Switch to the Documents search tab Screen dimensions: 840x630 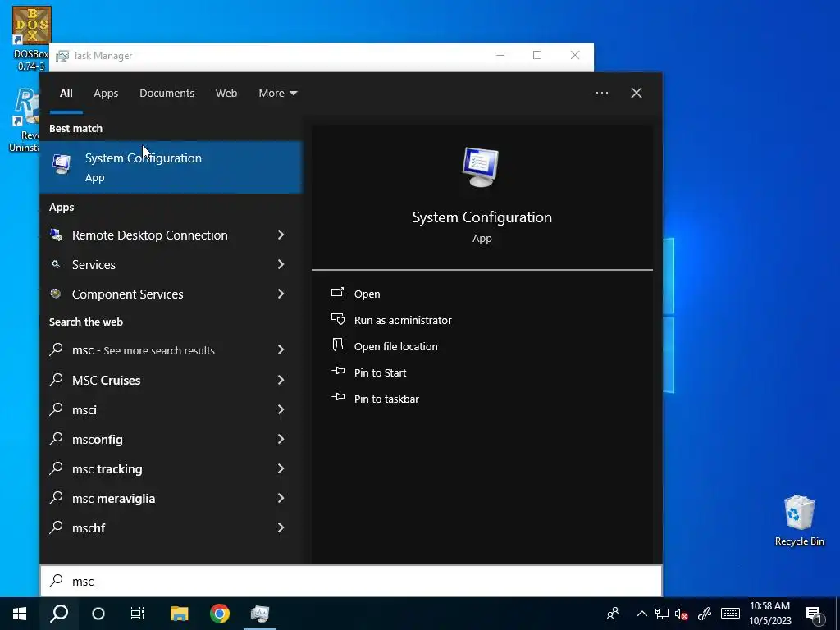(x=167, y=94)
